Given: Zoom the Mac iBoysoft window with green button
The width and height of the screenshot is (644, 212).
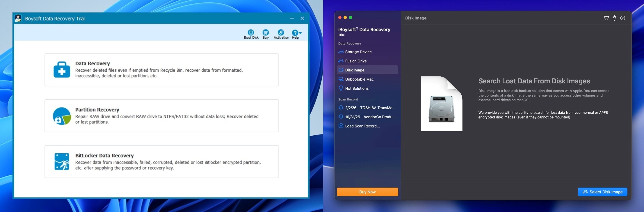Looking at the screenshot, I should coord(351,17).
